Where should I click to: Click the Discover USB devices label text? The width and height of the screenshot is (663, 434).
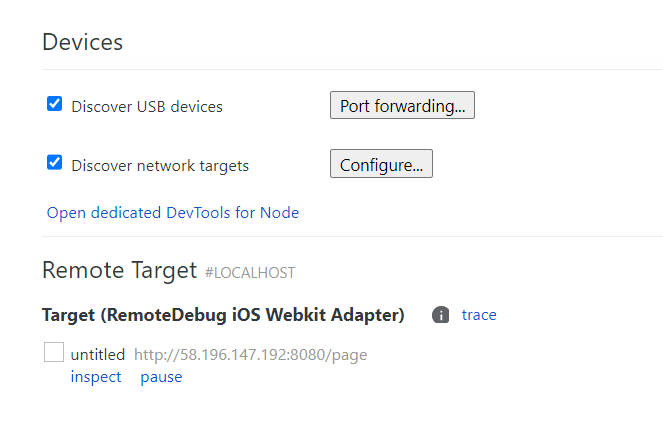click(147, 106)
